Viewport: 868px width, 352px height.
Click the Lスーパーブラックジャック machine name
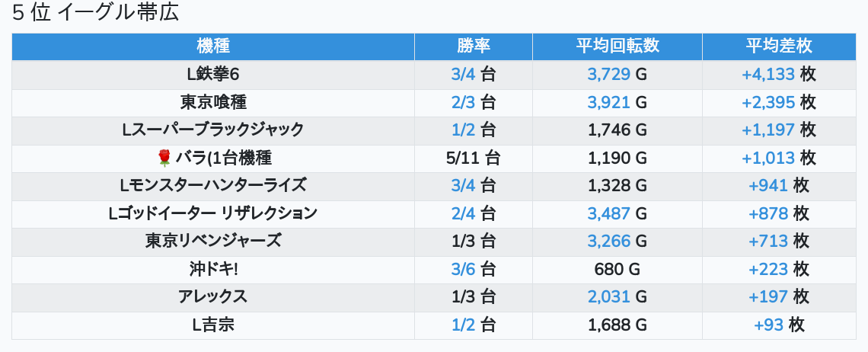213,130
